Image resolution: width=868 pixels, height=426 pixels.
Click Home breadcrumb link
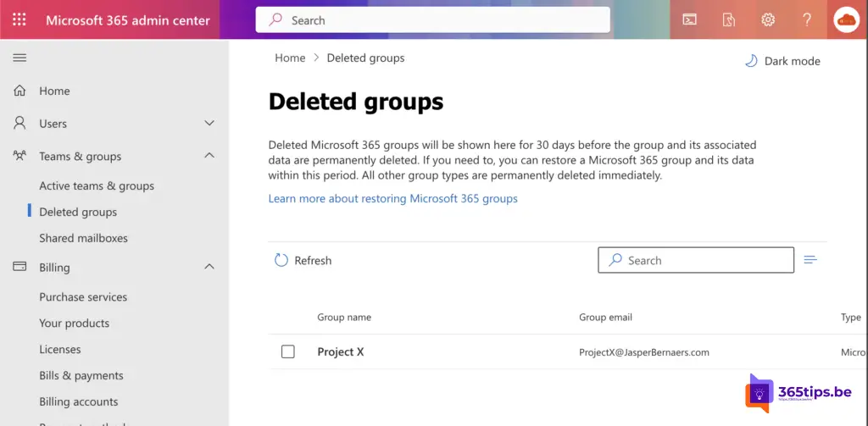290,58
